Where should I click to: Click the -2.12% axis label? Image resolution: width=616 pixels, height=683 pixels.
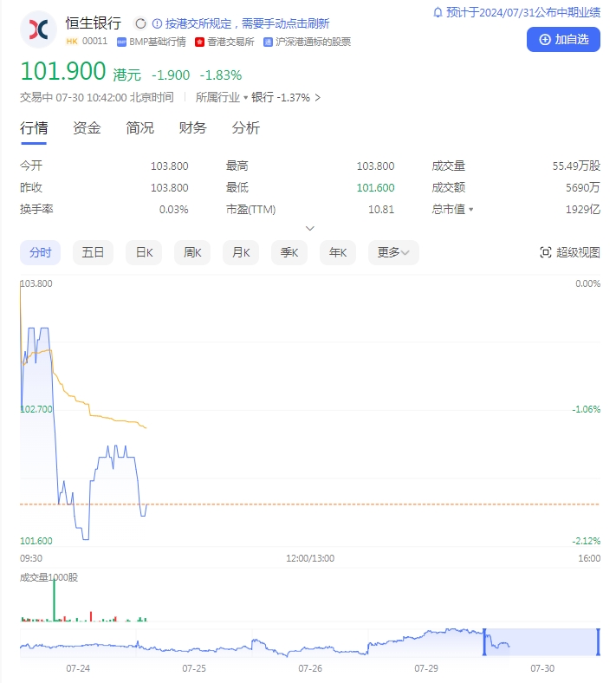click(586, 541)
